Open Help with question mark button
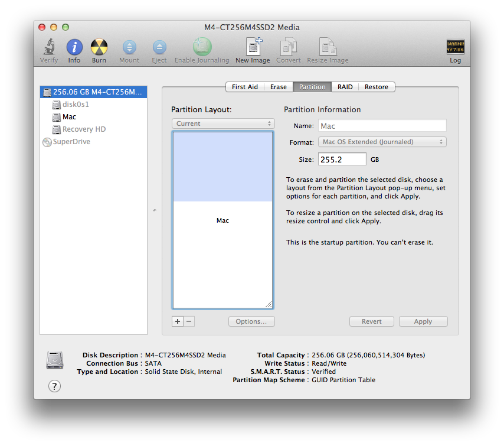 (x=54, y=386)
